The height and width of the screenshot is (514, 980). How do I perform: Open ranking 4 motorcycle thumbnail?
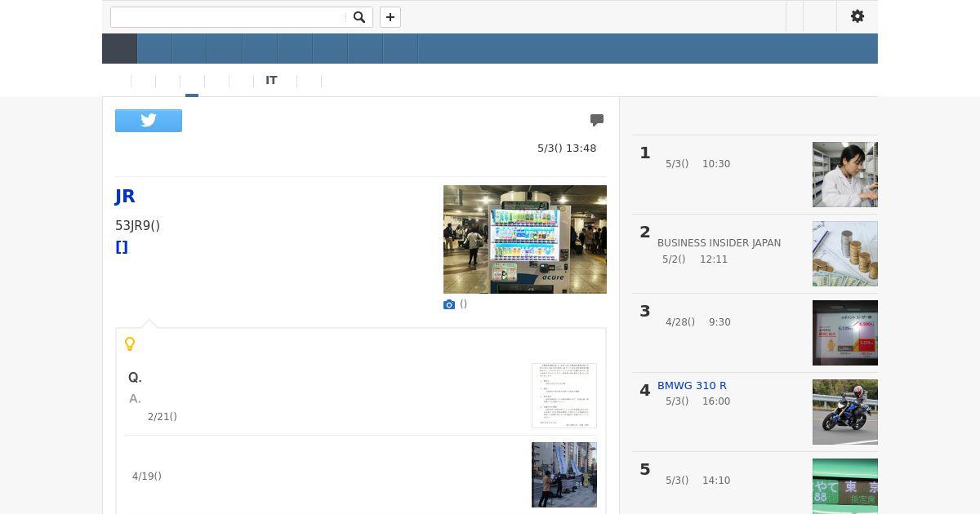point(845,412)
